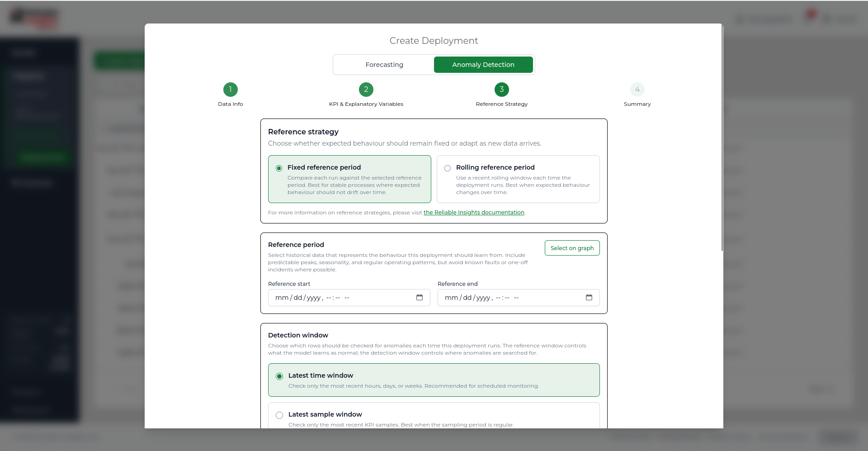Click the Data Info step label
The width and height of the screenshot is (868, 451).
(231, 104)
